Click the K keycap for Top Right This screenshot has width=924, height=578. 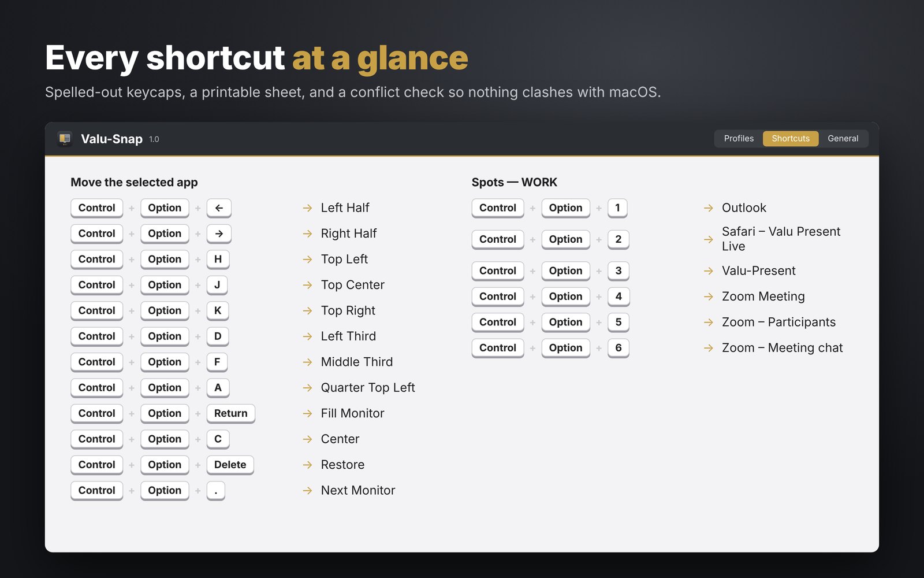click(x=218, y=311)
